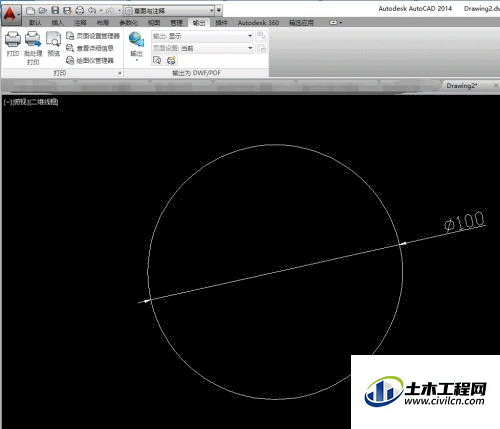Open Plotter Manager (绘图仪管理器)
The height and width of the screenshot is (429, 500).
90,60
